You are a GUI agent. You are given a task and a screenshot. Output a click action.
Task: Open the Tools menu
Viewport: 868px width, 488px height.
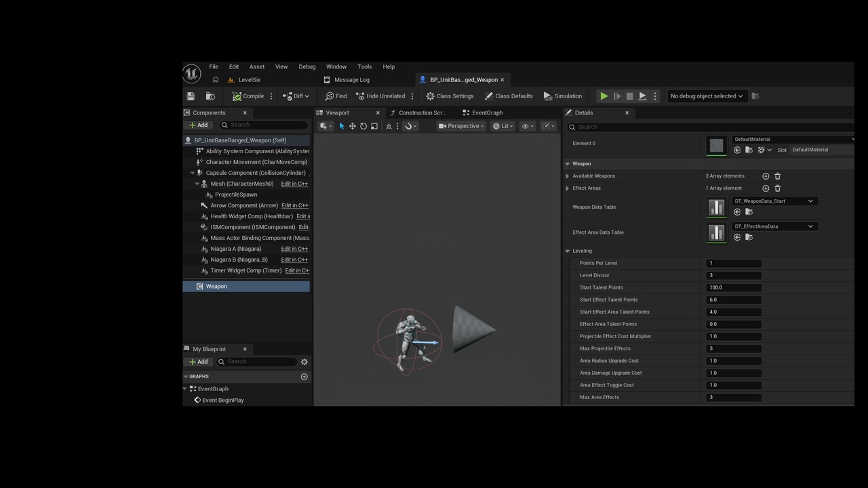click(x=365, y=66)
